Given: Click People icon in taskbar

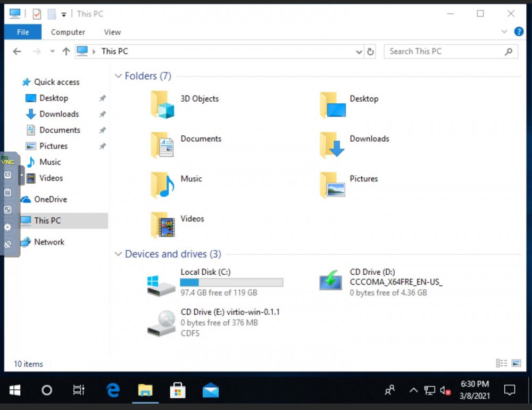Looking at the screenshot, I should [390, 390].
